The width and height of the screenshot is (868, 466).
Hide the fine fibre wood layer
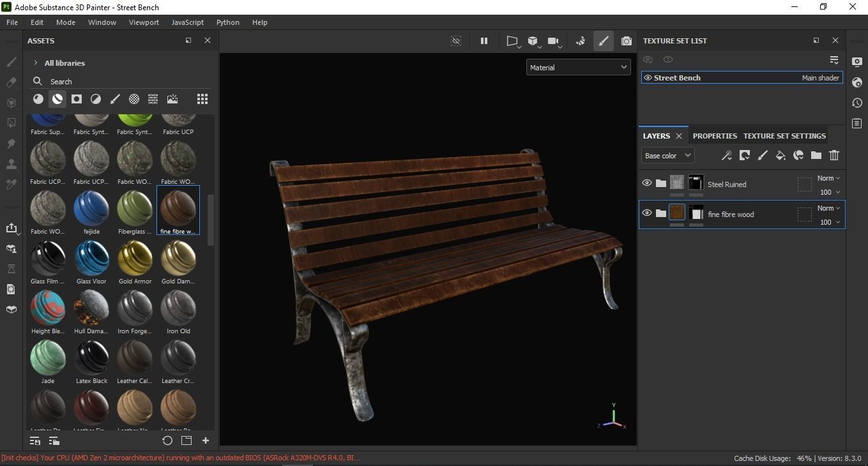647,213
